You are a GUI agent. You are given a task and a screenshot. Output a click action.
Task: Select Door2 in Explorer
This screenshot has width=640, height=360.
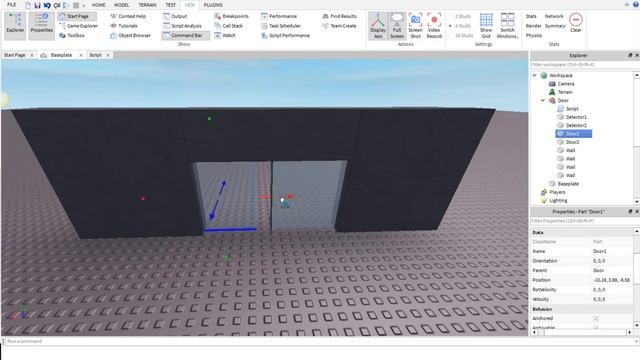point(572,142)
